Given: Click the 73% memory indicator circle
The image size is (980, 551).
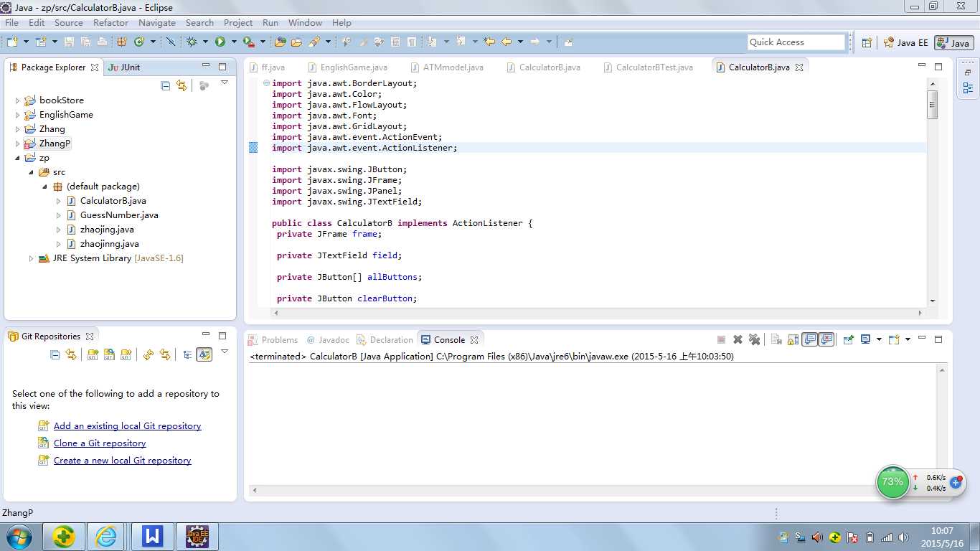Looking at the screenshot, I should pyautogui.click(x=892, y=482).
